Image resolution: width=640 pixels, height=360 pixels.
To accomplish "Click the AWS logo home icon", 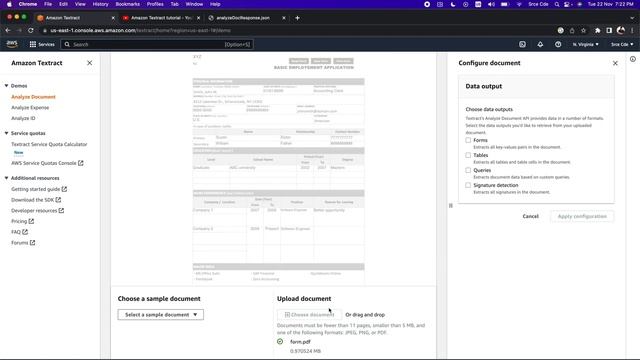I will pyautogui.click(x=12, y=44).
